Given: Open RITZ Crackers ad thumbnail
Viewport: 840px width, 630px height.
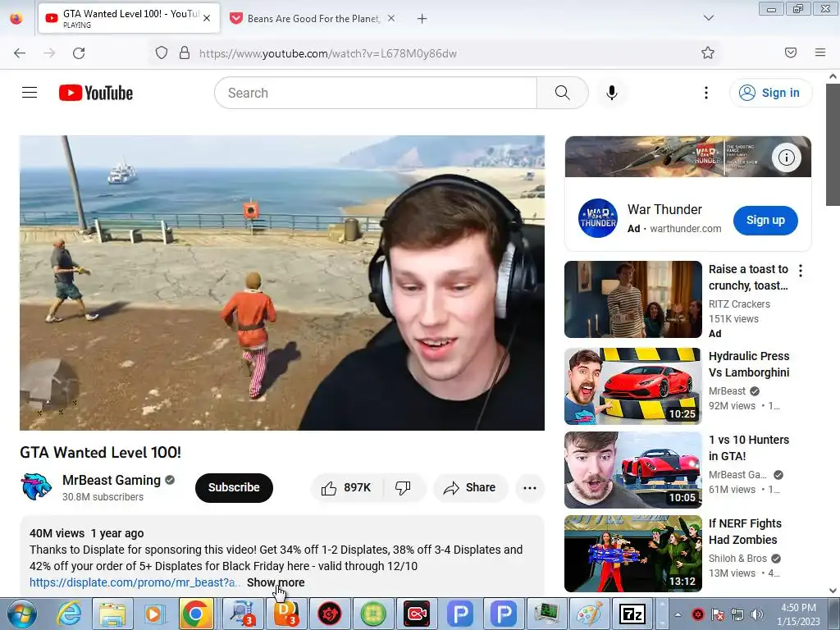Looking at the screenshot, I should (x=632, y=299).
